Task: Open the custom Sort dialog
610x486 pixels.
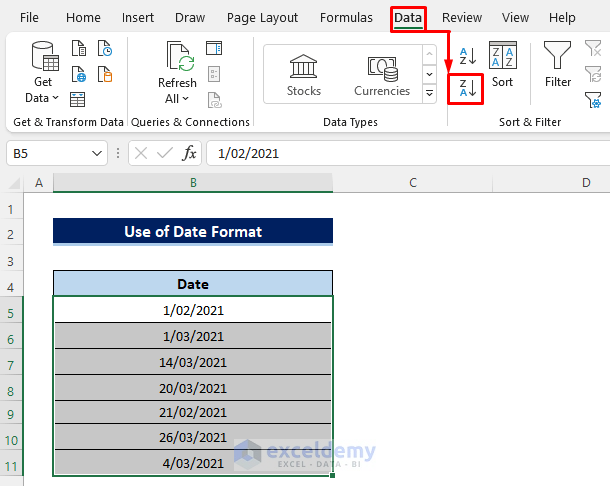Action: pyautogui.click(x=503, y=65)
